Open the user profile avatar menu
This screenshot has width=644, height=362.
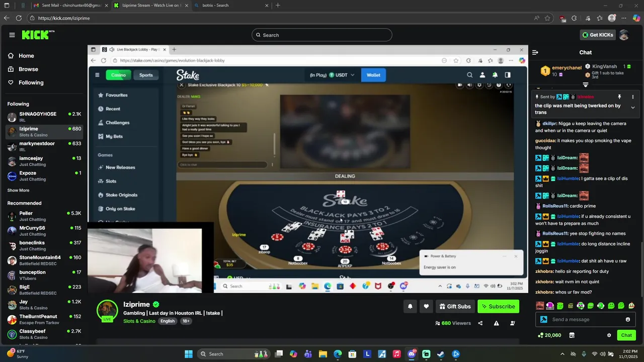[624, 35]
